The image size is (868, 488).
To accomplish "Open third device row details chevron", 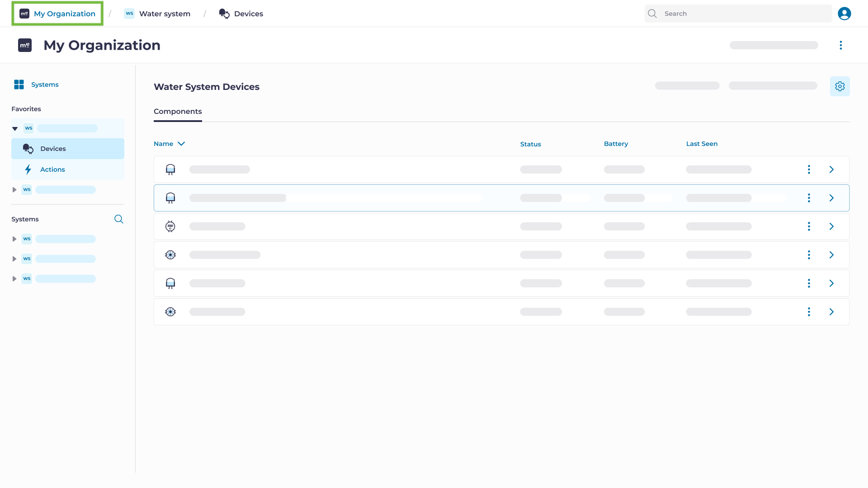I will 831,226.
